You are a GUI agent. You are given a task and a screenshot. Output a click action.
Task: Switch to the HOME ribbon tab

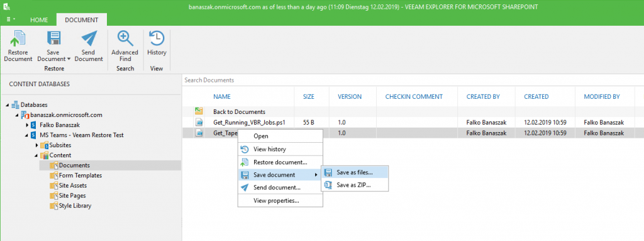39,20
